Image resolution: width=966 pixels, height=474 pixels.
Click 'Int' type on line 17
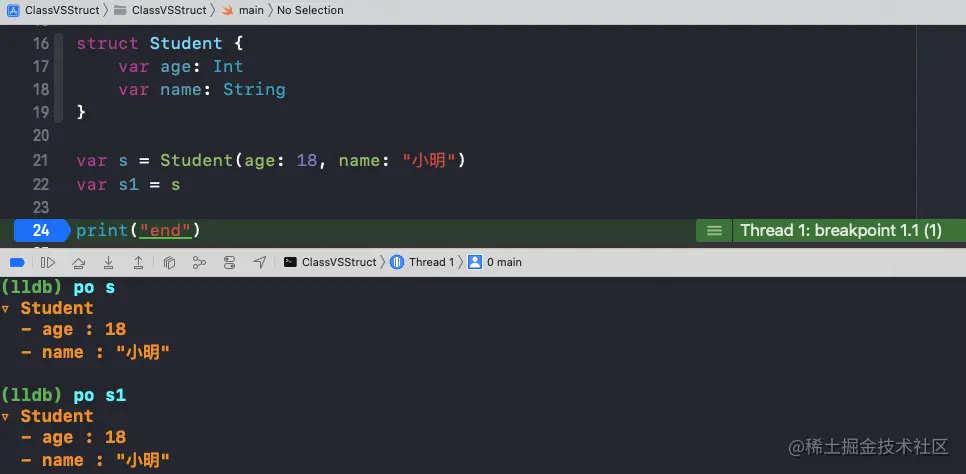tap(228, 67)
